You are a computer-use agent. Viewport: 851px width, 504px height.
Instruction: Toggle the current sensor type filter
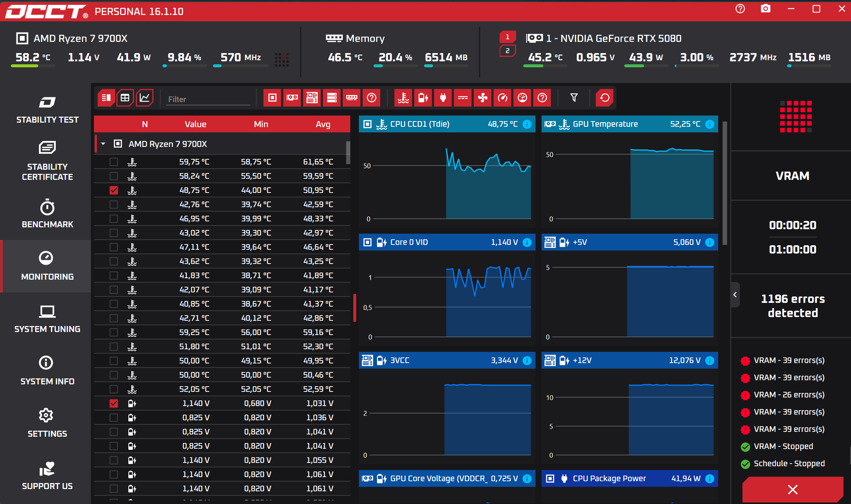tap(463, 98)
